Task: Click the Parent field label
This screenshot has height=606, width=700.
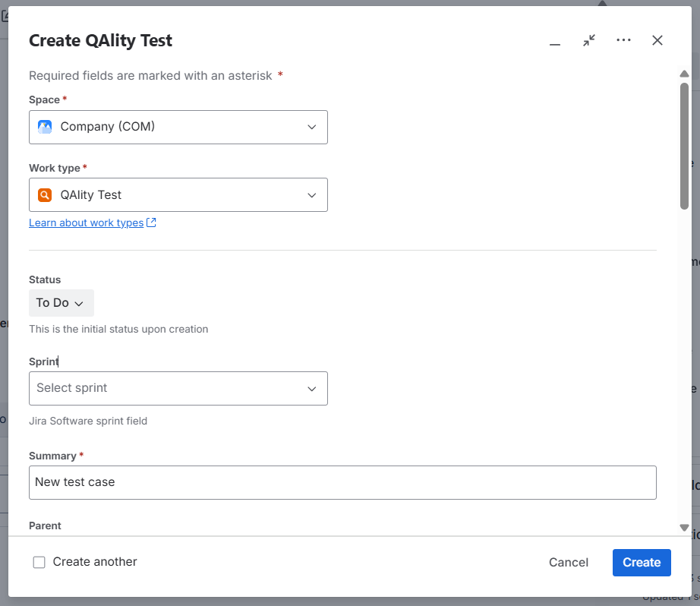Action: [x=45, y=526]
